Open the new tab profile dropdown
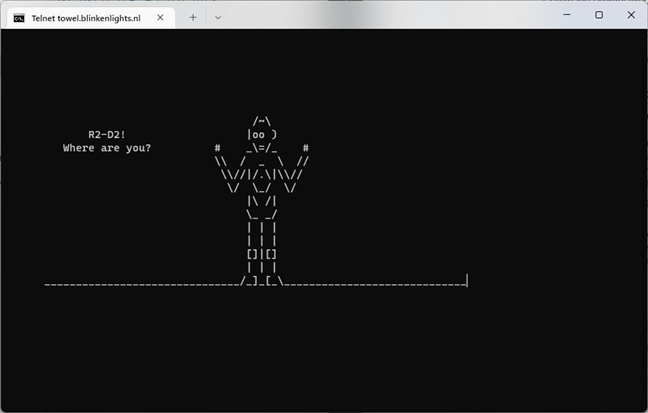This screenshot has height=413, width=648. [x=218, y=17]
